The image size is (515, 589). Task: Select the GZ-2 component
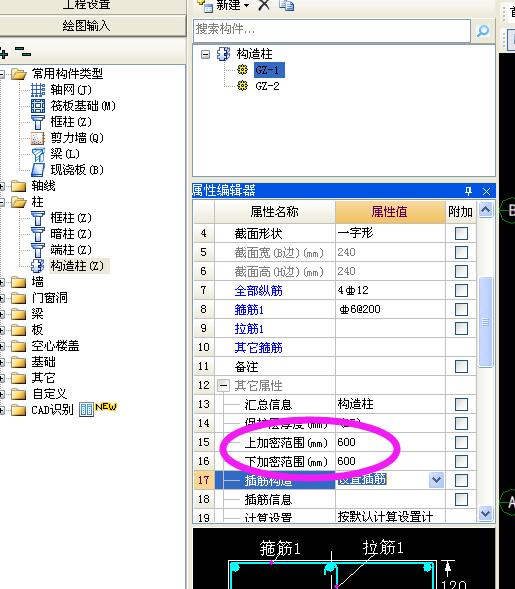(267, 86)
